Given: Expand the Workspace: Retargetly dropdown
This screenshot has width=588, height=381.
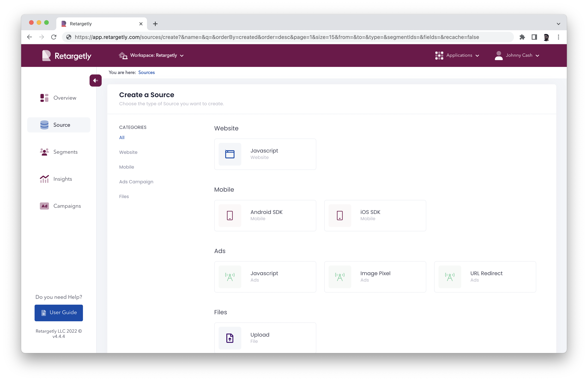Looking at the screenshot, I should point(151,55).
